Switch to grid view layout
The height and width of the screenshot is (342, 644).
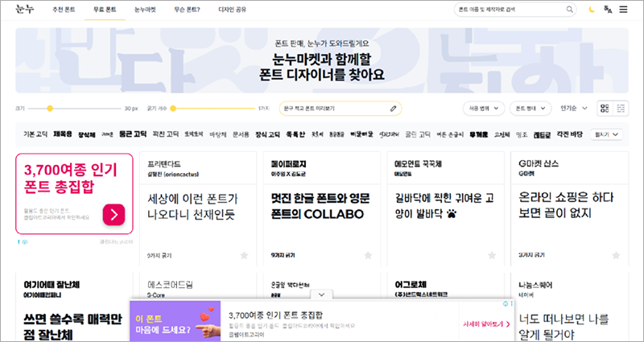605,108
